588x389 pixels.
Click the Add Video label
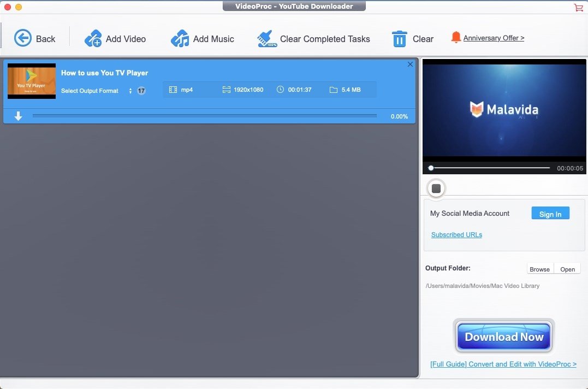[126, 39]
